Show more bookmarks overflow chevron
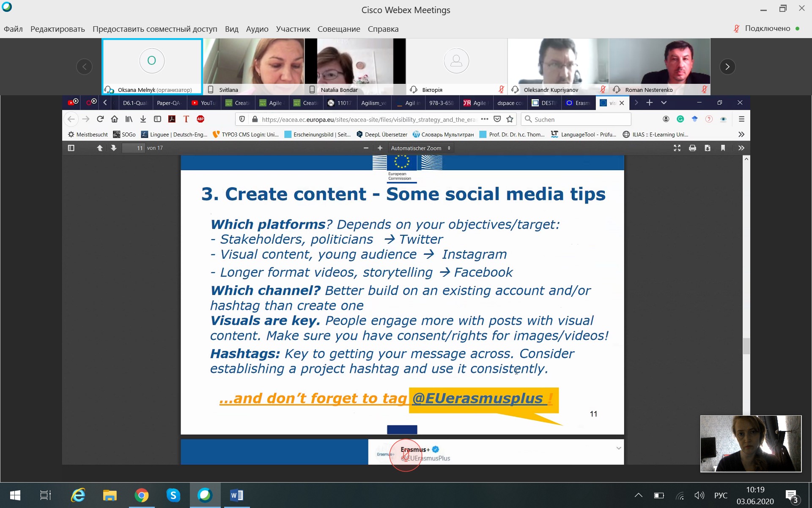 coord(741,134)
